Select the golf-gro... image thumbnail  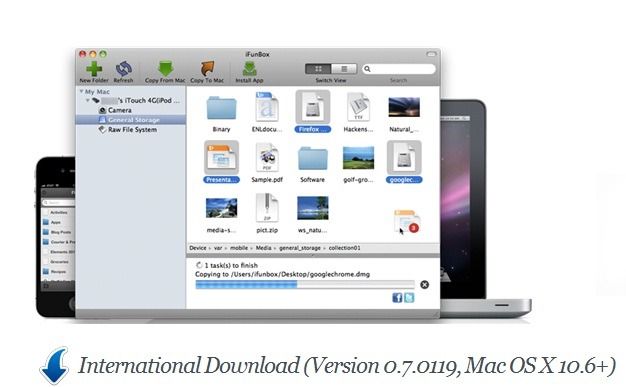[358, 158]
